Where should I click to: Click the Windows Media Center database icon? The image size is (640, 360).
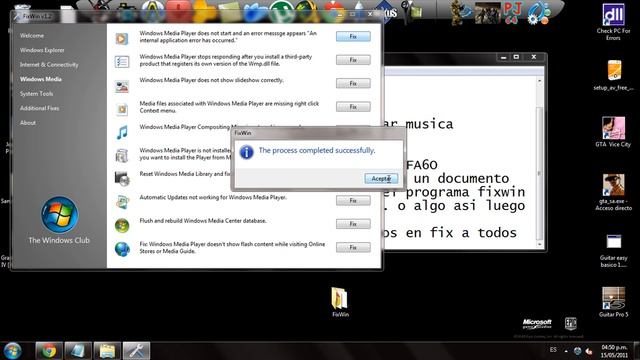click(x=122, y=225)
